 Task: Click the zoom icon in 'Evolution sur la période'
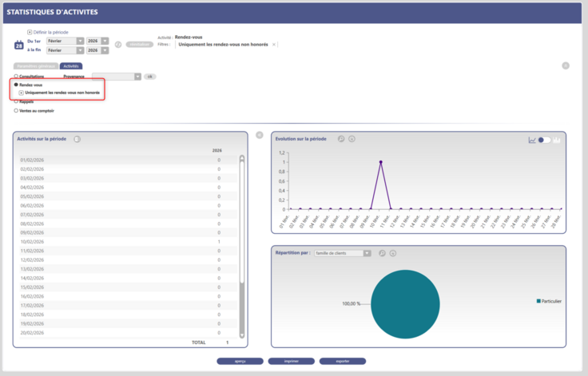[340, 139]
